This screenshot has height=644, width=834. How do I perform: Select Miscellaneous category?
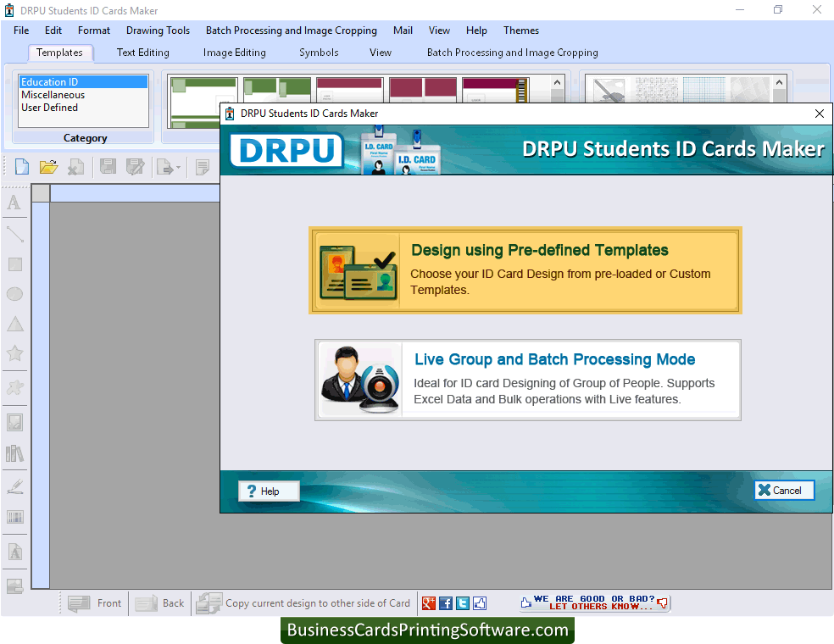(x=83, y=95)
